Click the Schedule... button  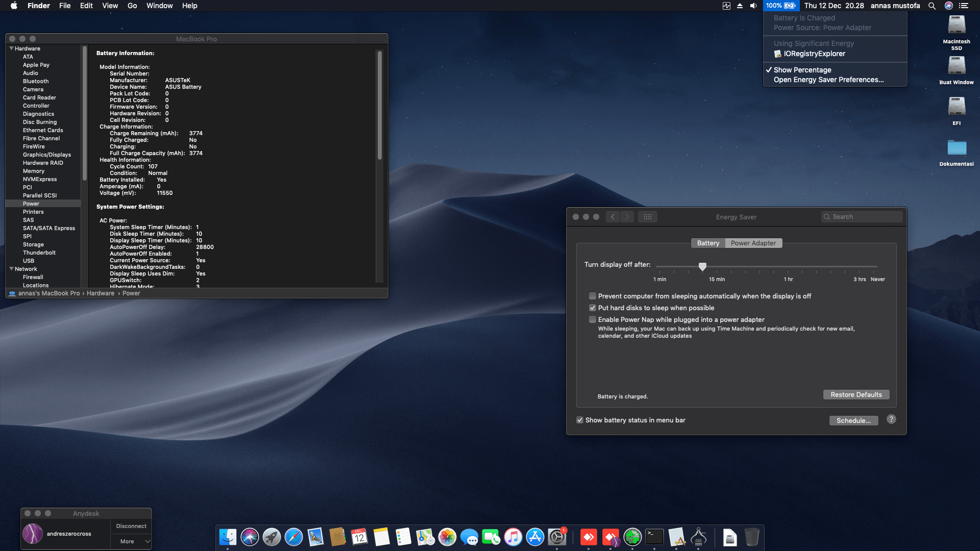[x=853, y=421]
